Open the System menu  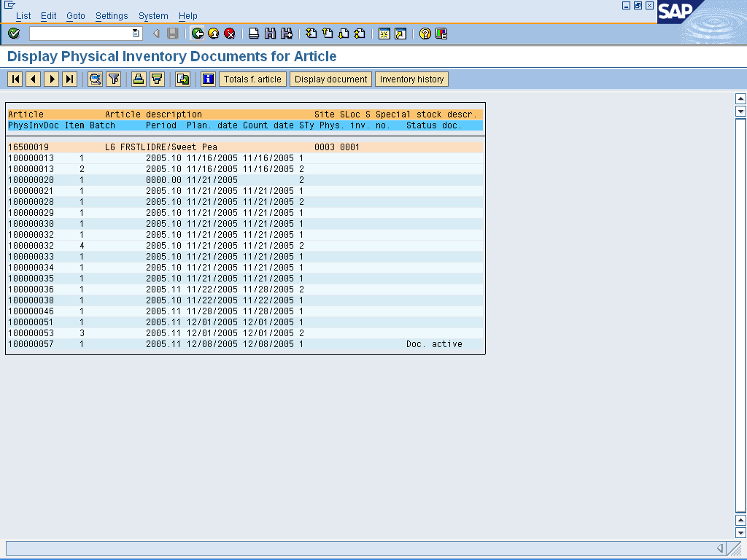[x=153, y=16]
